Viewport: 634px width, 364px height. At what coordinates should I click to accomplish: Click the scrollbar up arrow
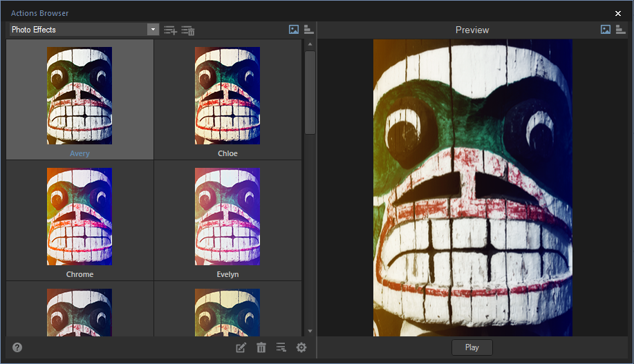[310, 44]
